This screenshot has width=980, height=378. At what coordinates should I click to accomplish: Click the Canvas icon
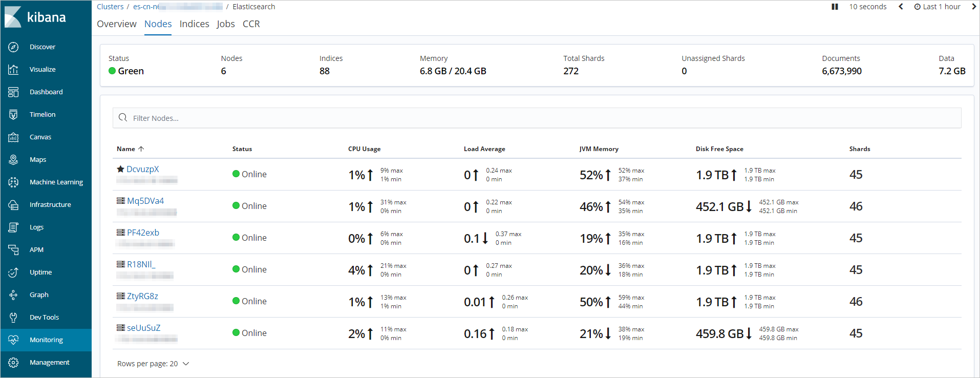[14, 137]
